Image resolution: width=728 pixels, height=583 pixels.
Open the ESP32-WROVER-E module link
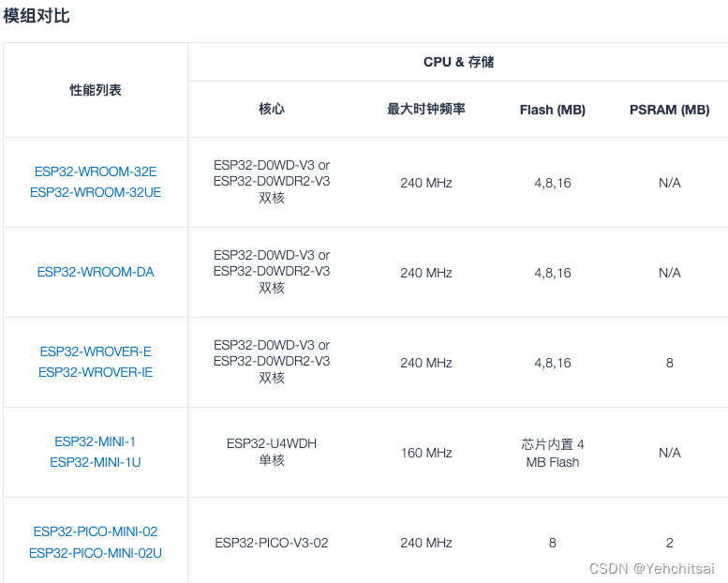click(96, 351)
